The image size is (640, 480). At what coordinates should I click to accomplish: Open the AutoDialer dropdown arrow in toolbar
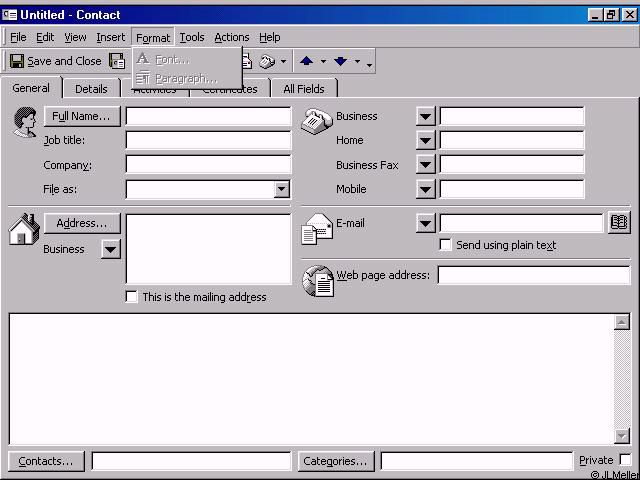click(x=284, y=62)
